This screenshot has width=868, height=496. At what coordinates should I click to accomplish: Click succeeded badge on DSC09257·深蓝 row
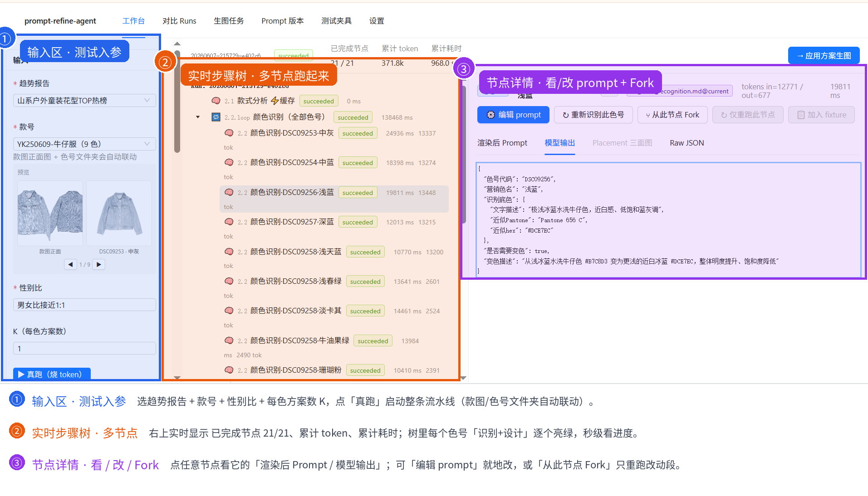click(358, 222)
